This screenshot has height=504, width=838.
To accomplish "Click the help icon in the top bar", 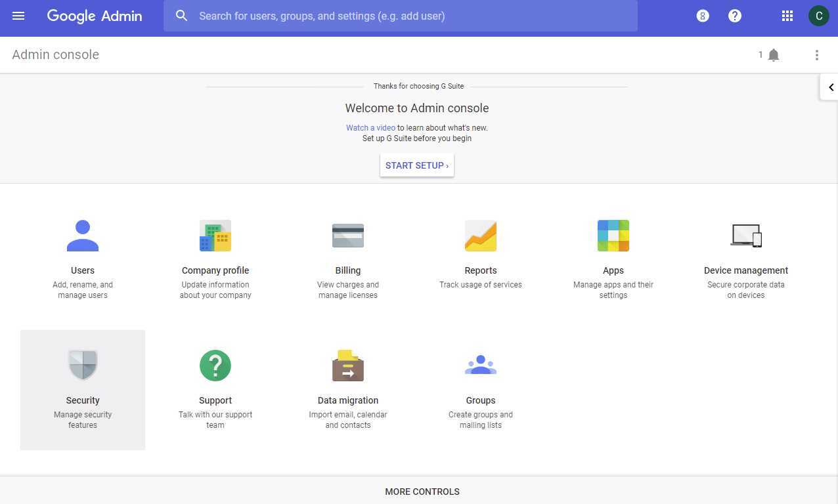I will [x=734, y=16].
